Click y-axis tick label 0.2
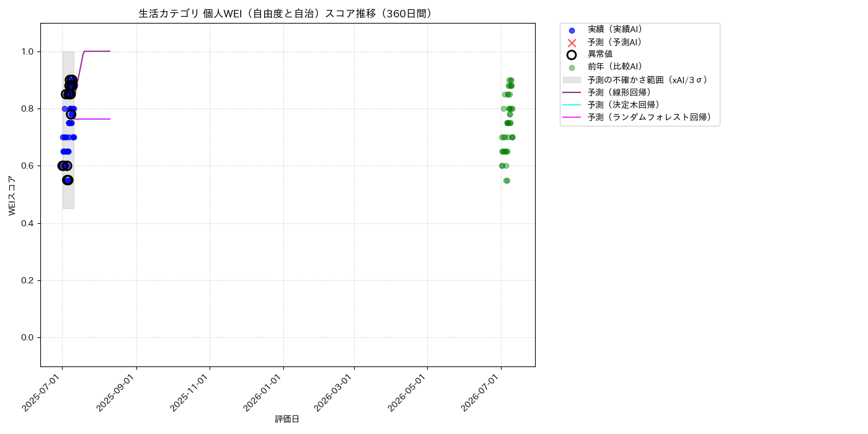This screenshot has height=434, width=868. pyautogui.click(x=28, y=280)
